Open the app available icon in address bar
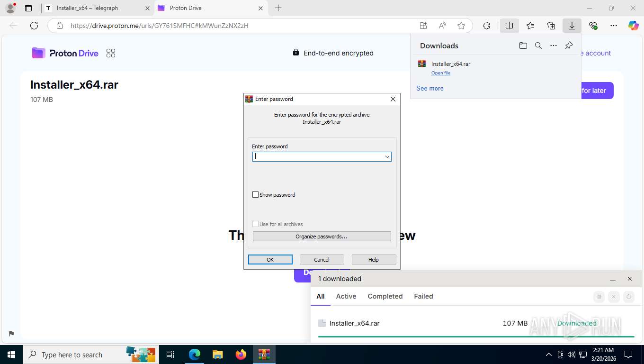This screenshot has width=644, height=364. 423,26
